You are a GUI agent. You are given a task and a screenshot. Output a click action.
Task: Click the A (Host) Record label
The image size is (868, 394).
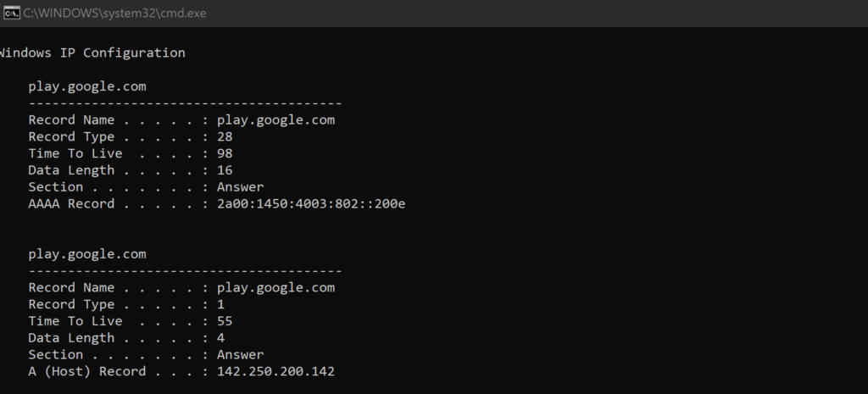click(87, 371)
